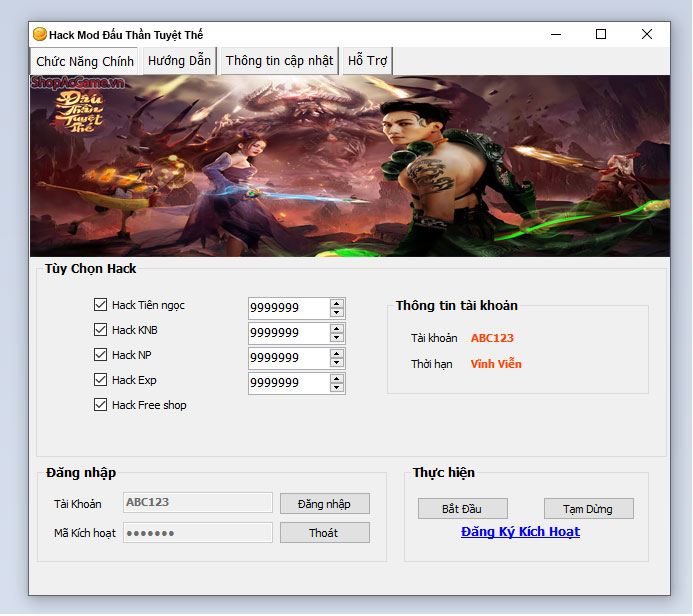The width and height of the screenshot is (693, 616).
Task: Open the Đăng Ký Kích Hoạt link
Action: point(520,532)
